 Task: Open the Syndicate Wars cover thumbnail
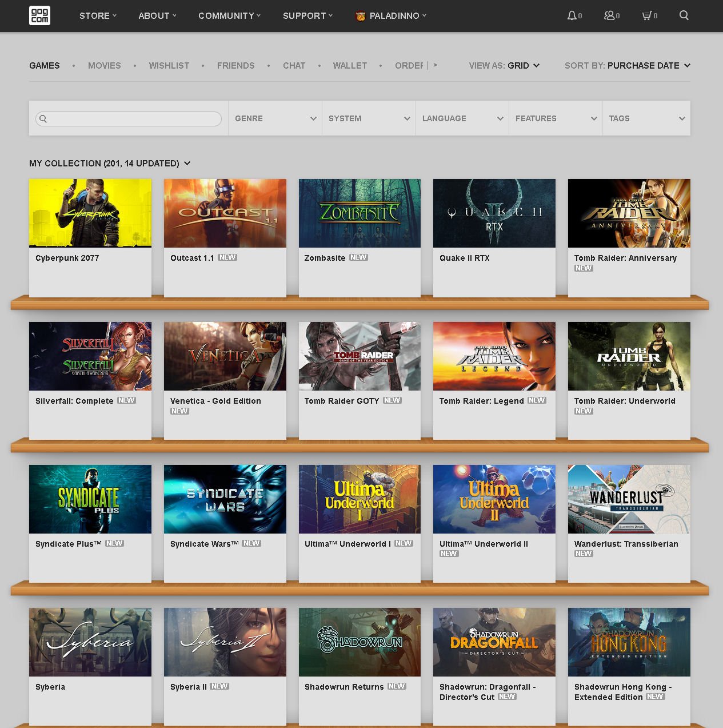pyautogui.click(x=225, y=499)
